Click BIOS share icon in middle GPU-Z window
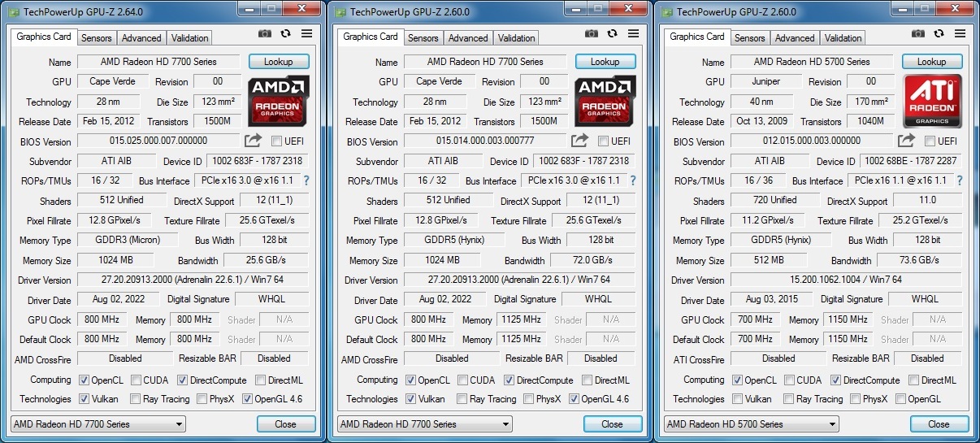The width and height of the screenshot is (980, 443). tap(579, 141)
